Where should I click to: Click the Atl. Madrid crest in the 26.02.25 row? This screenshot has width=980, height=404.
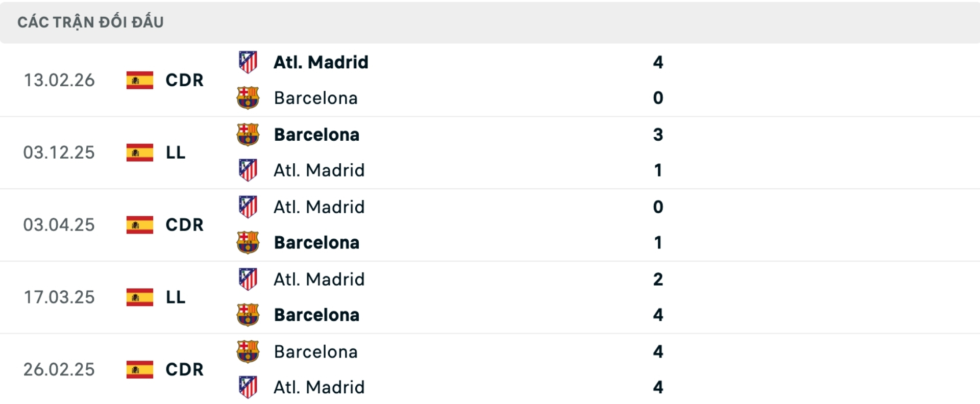click(x=248, y=387)
